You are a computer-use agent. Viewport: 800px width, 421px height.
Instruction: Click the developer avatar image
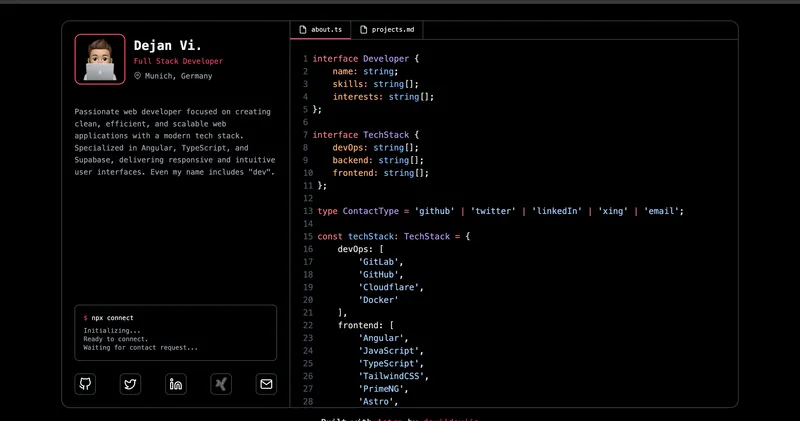(x=99, y=59)
